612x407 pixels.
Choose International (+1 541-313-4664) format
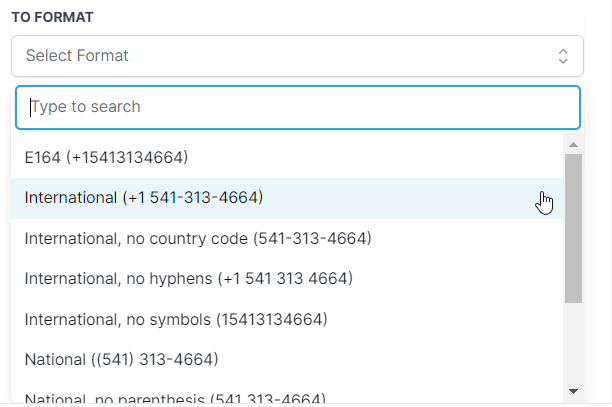pyautogui.click(x=144, y=198)
